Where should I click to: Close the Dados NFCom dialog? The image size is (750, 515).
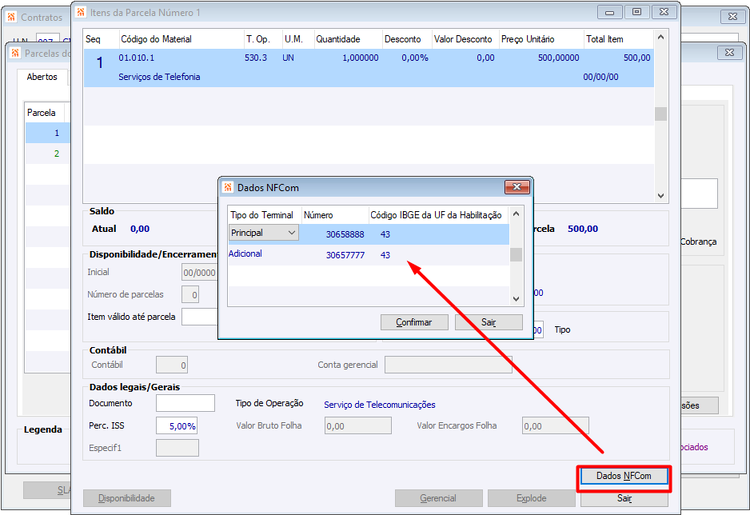517,187
